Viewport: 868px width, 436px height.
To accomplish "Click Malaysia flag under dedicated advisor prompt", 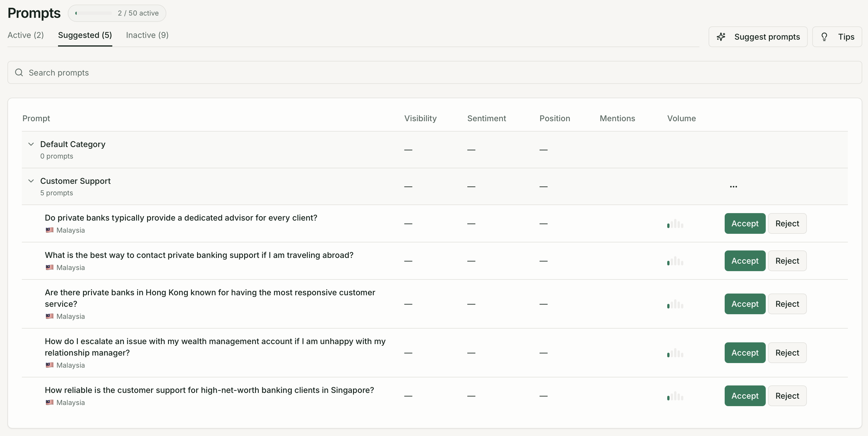I will coord(49,230).
